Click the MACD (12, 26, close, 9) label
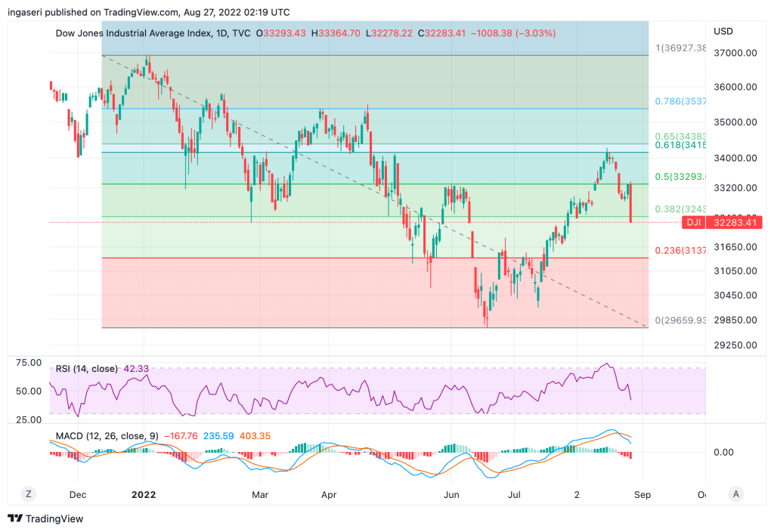This screenshot has height=532, width=774. coord(107,436)
